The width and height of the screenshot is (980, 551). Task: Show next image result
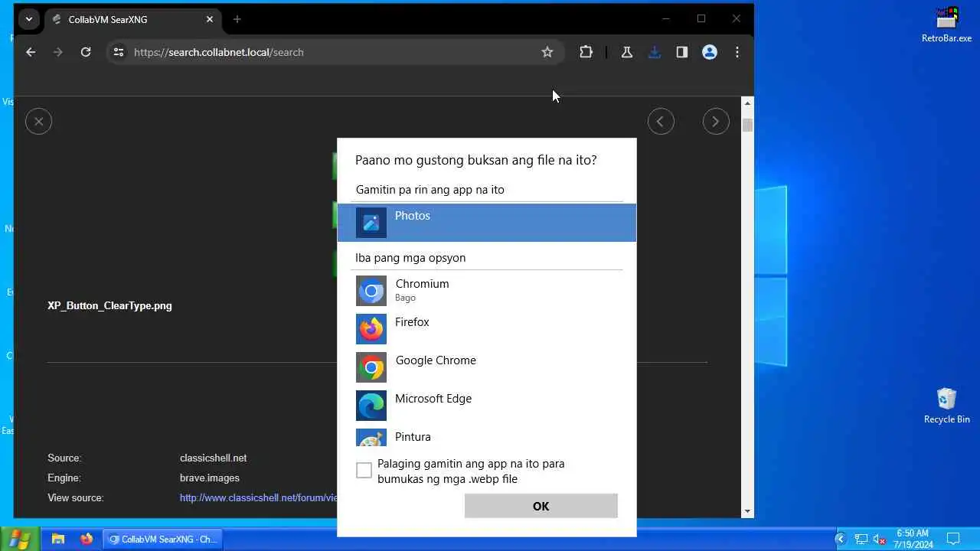[716, 122]
